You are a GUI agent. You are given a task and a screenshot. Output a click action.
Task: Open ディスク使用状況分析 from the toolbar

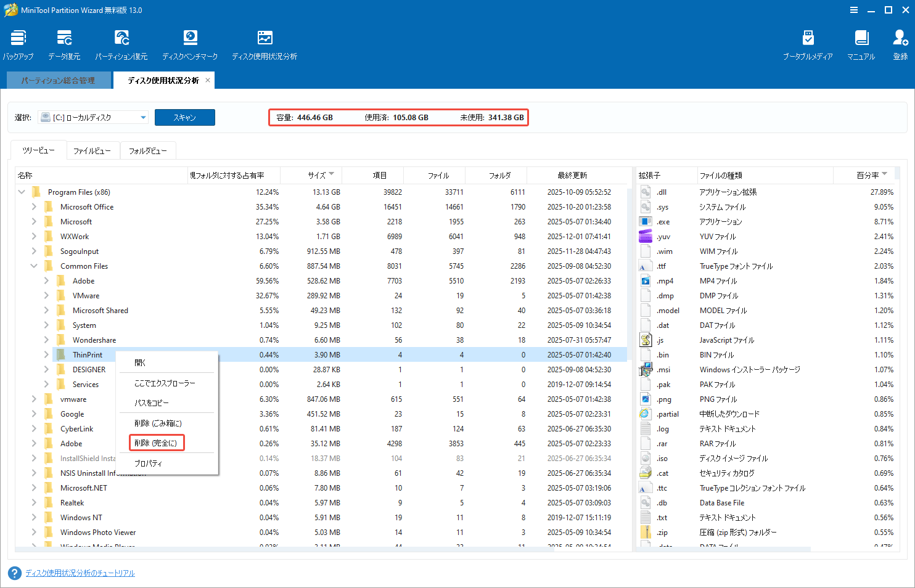click(265, 43)
